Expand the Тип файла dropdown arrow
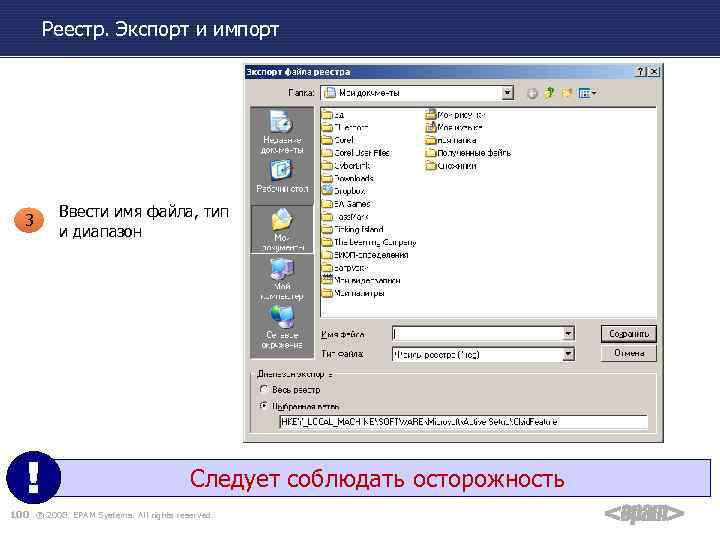Viewport: 720px width, 540px height. [568, 354]
